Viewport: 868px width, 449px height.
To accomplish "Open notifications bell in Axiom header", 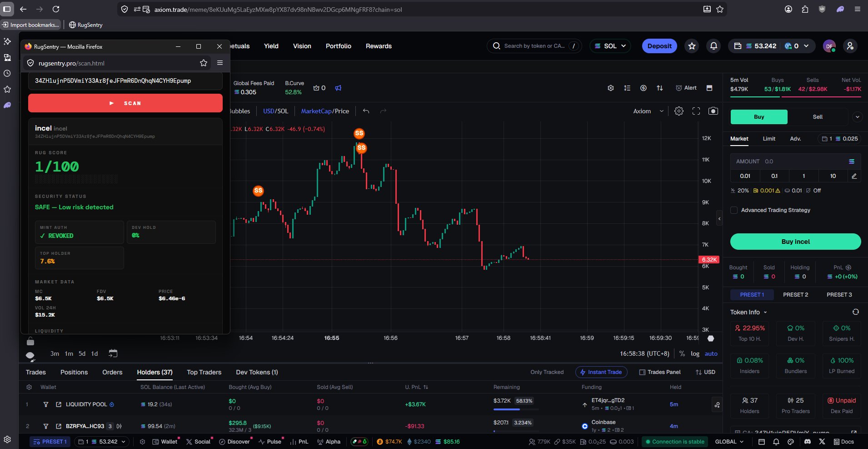I will (713, 46).
